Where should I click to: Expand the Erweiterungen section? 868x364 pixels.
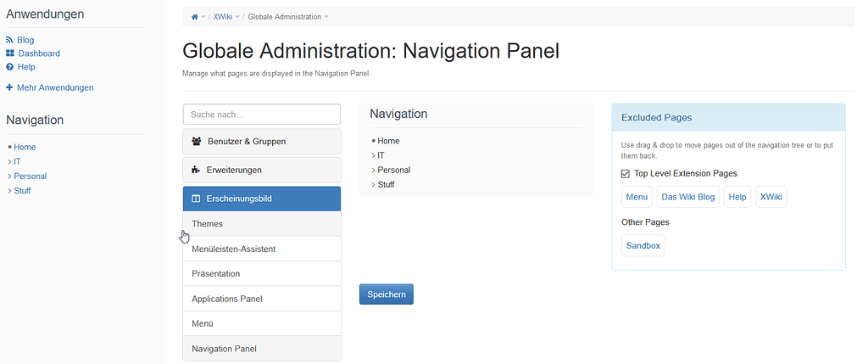tap(262, 170)
